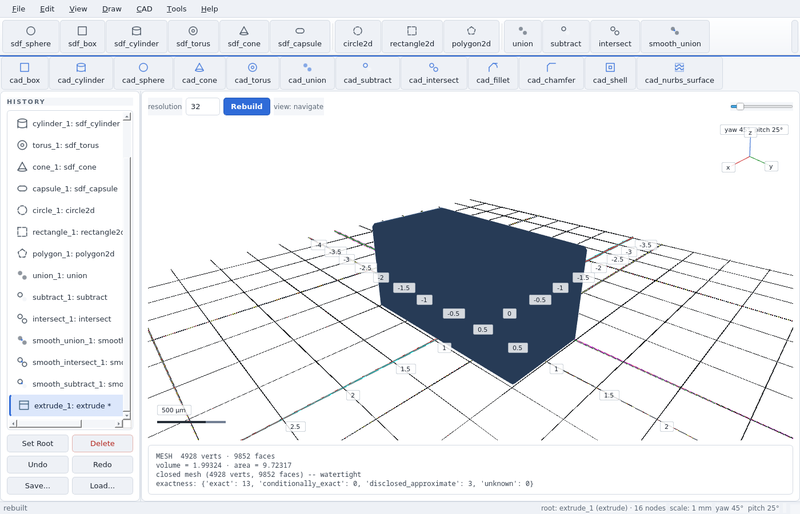The image size is (800, 514).
Task: Open the CAD menu
Action: 144,9
